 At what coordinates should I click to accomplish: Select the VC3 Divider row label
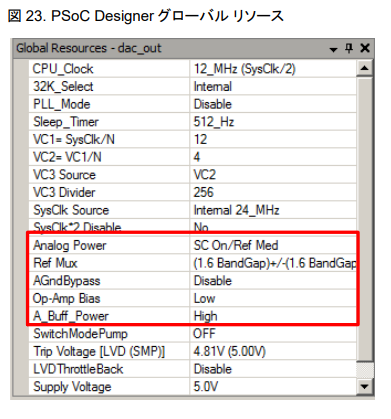(64, 193)
